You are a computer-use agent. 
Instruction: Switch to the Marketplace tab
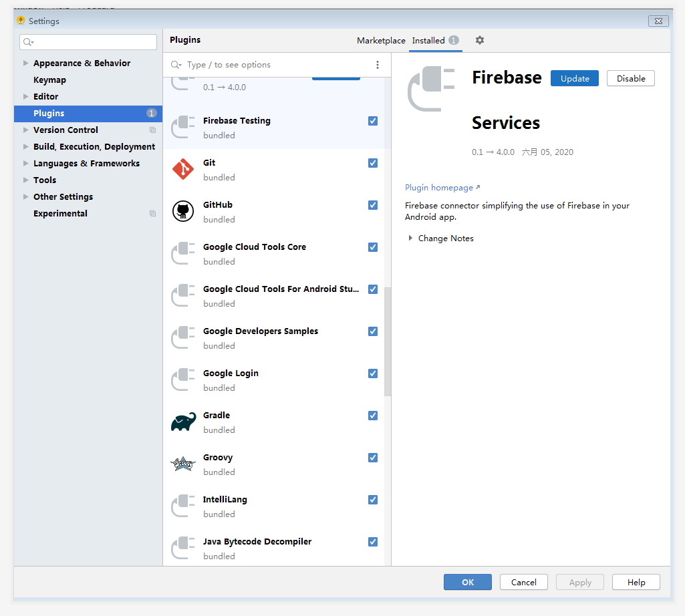coord(381,40)
